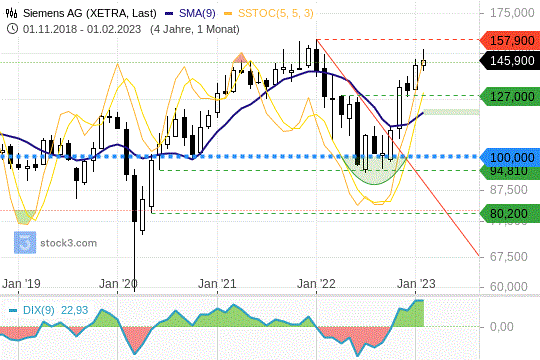Image resolution: width=540 pixels, height=360 pixels.
Task: Click the red triangle marker at chart peak
Action: point(241,58)
